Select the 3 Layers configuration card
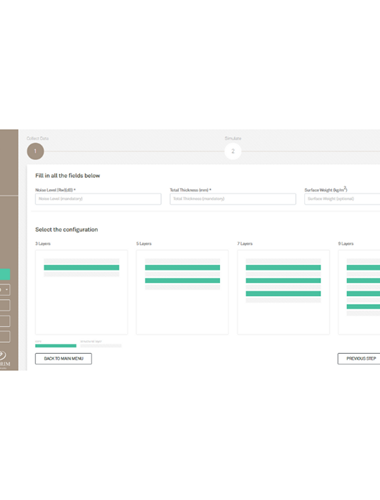Viewport: 380px width, 500px height. pyautogui.click(x=81, y=292)
